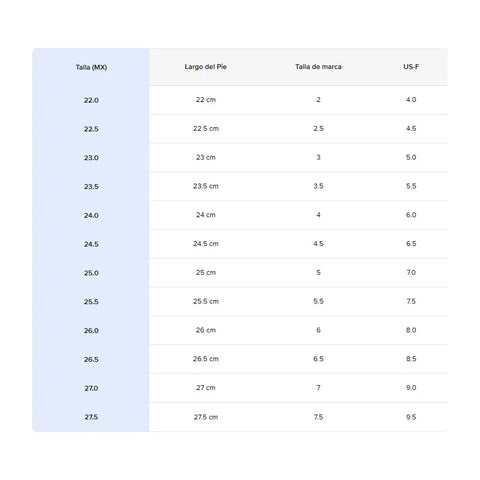Click US-F value 4.0

(x=411, y=100)
